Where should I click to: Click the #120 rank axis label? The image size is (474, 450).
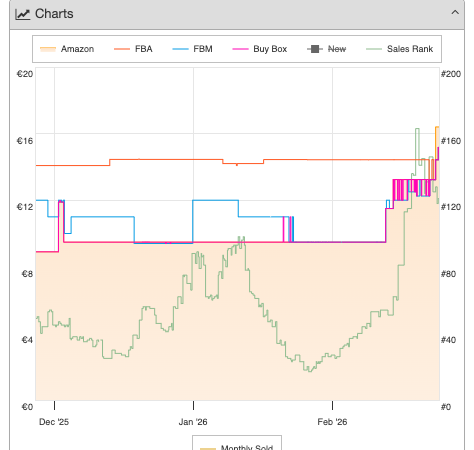pos(451,207)
